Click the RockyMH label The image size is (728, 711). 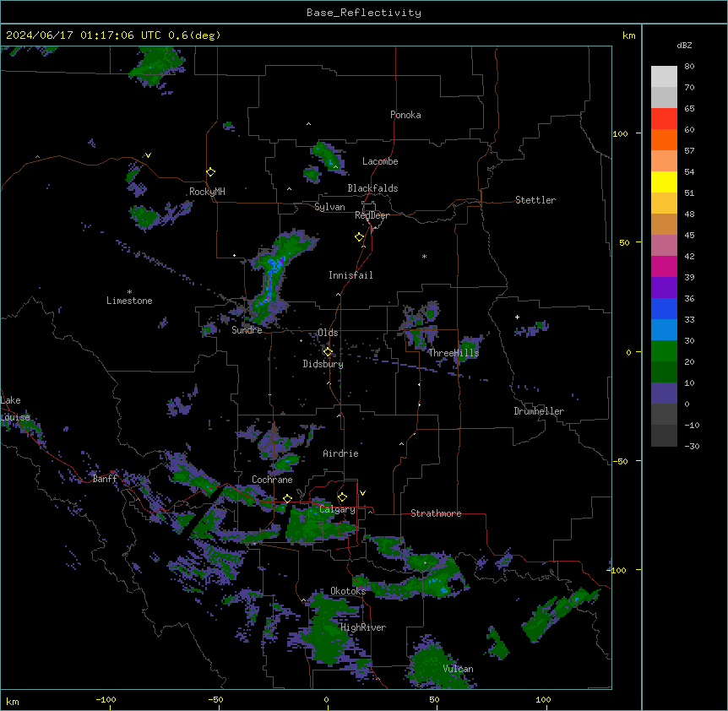pos(207,192)
